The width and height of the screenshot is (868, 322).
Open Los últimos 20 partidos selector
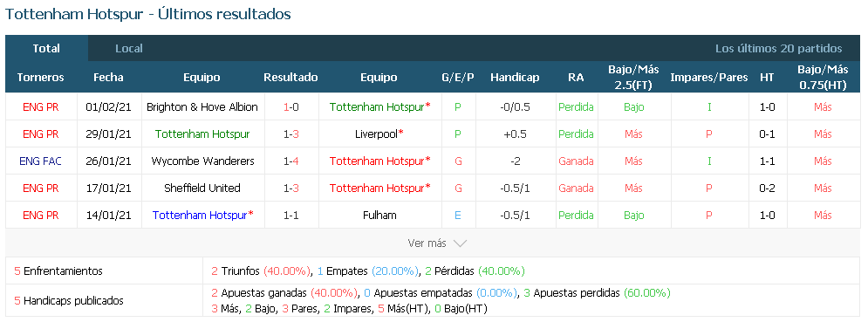click(x=778, y=48)
